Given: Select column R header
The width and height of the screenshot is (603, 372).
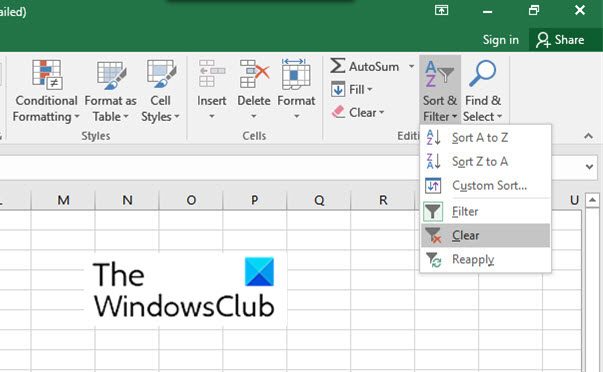Looking at the screenshot, I should point(383,200).
